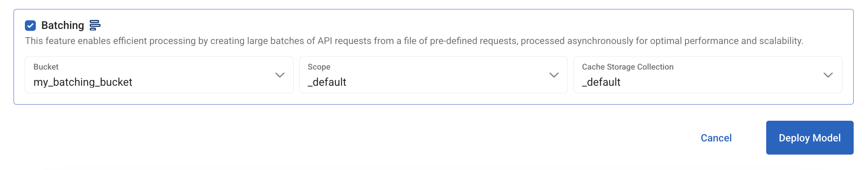The height and width of the screenshot is (170, 868).
Task: Click the Scope field label
Action: [x=319, y=67]
